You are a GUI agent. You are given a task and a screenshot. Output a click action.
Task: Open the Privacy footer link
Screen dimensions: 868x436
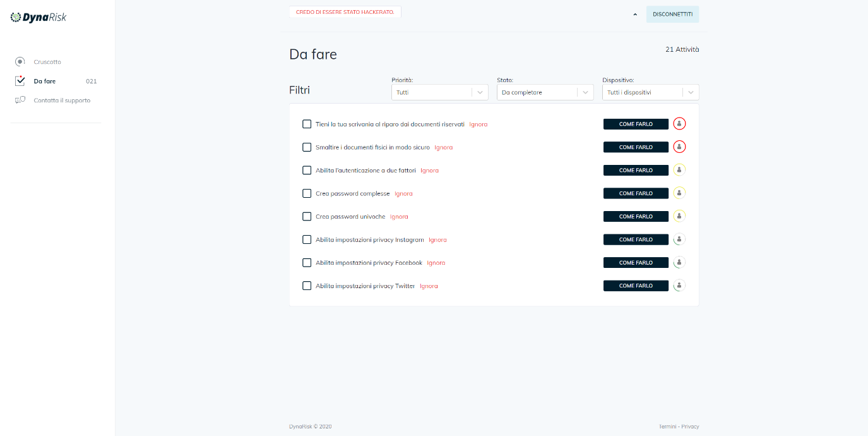click(x=690, y=427)
